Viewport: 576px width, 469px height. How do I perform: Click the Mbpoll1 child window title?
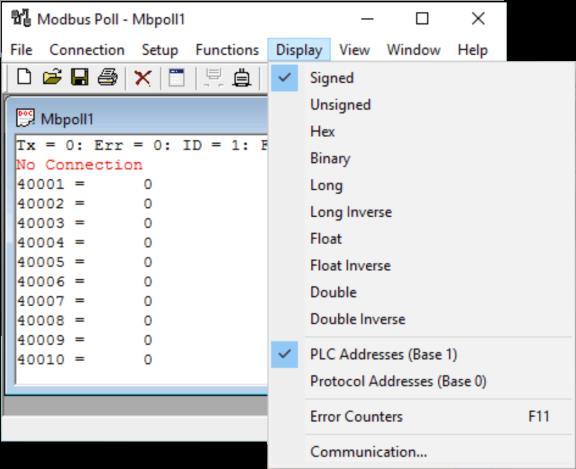tap(67, 119)
